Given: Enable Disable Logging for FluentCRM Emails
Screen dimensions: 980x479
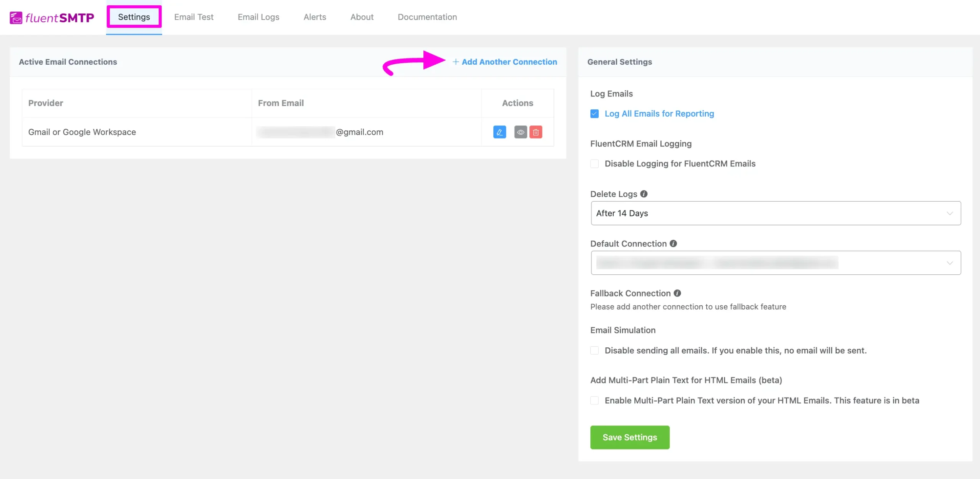Looking at the screenshot, I should [x=595, y=163].
